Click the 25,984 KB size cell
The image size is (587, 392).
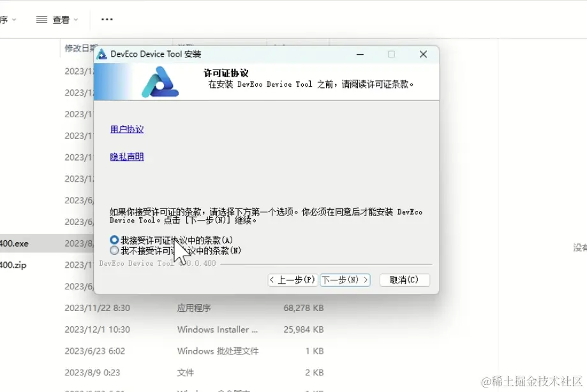tap(304, 330)
